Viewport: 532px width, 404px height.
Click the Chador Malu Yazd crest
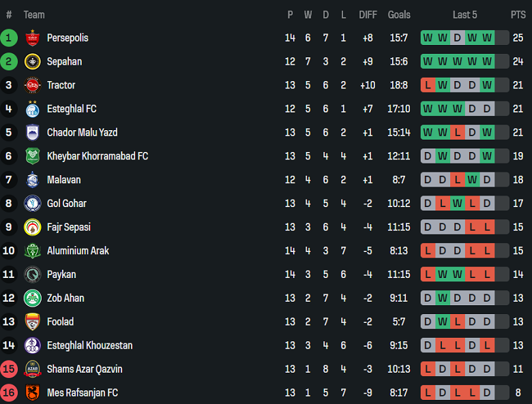pyautogui.click(x=32, y=133)
